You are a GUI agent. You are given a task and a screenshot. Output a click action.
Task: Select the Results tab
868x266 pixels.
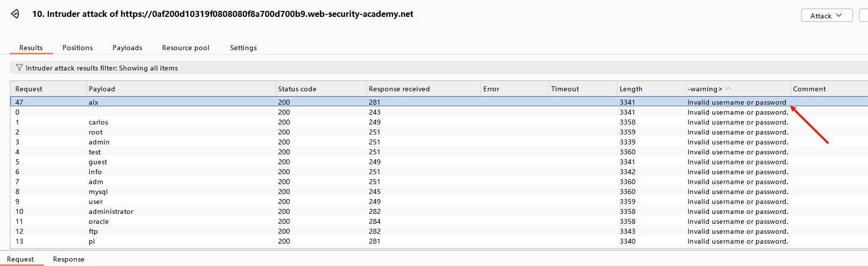(x=31, y=48)
